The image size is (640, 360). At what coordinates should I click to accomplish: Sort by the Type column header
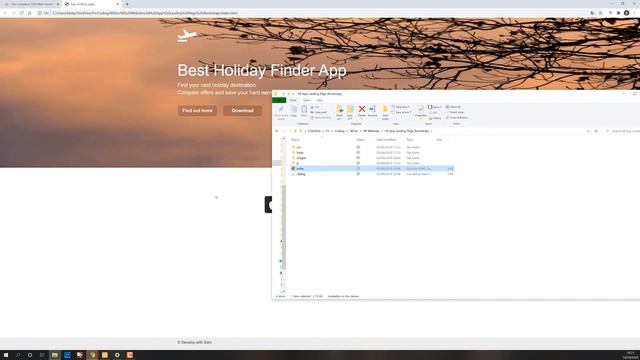click(x=409, y=140)
